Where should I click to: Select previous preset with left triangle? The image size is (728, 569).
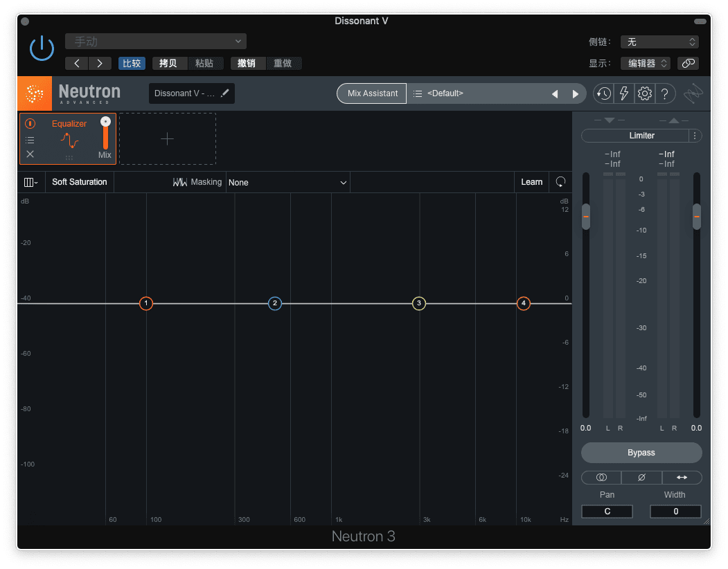555,93
